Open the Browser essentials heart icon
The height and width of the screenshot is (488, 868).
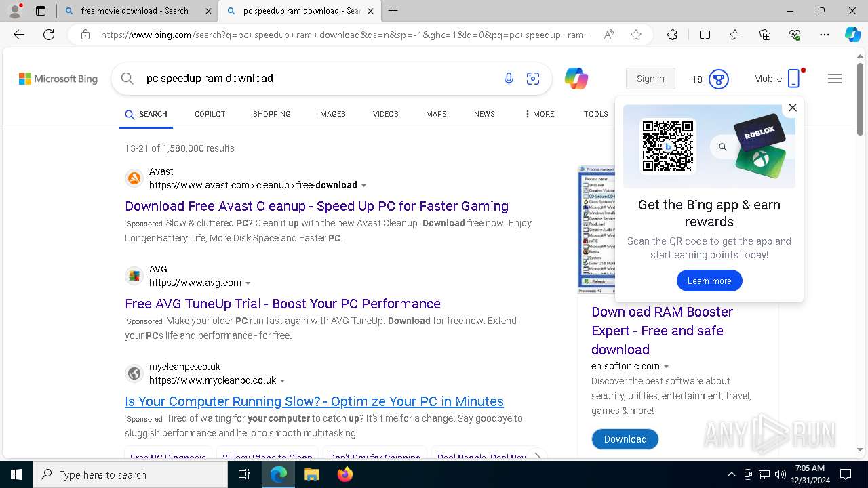point(795,35)
